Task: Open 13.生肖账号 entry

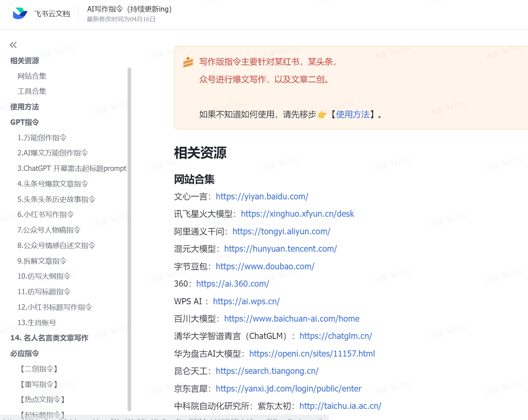Action: (37, 323)
